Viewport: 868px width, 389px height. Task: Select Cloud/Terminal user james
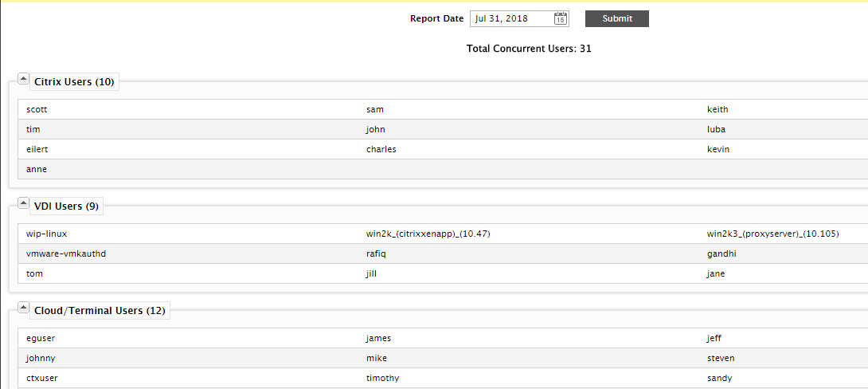pos(378,338)
